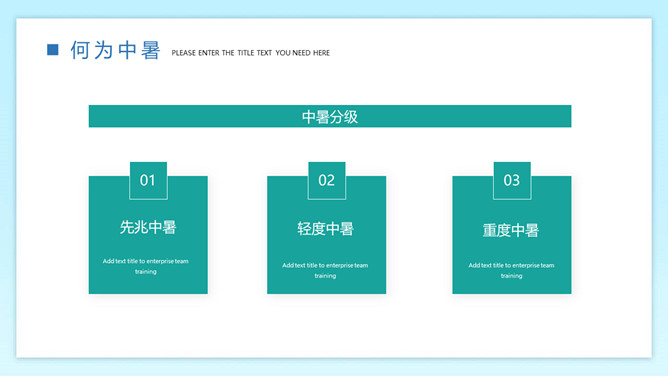The image size is (668, 376).
Task: Click the 轻度中暑 heading
Action: tap(325, 229)
